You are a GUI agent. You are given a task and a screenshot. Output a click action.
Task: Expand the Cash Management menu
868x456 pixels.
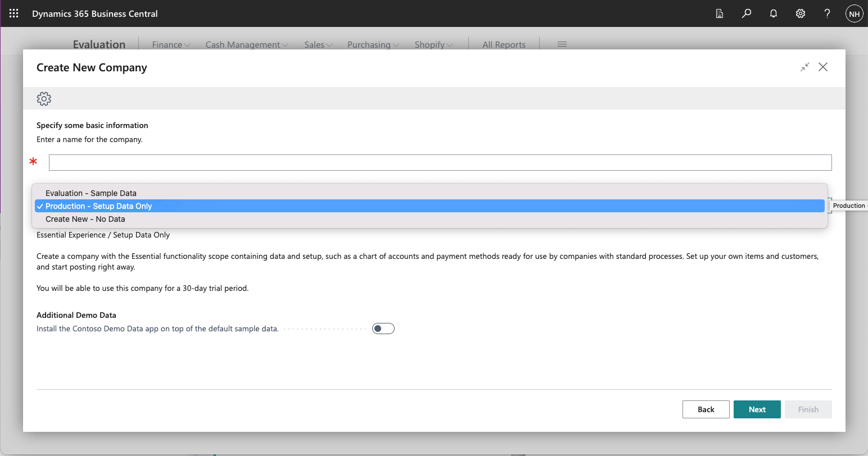tap(247, 45)
